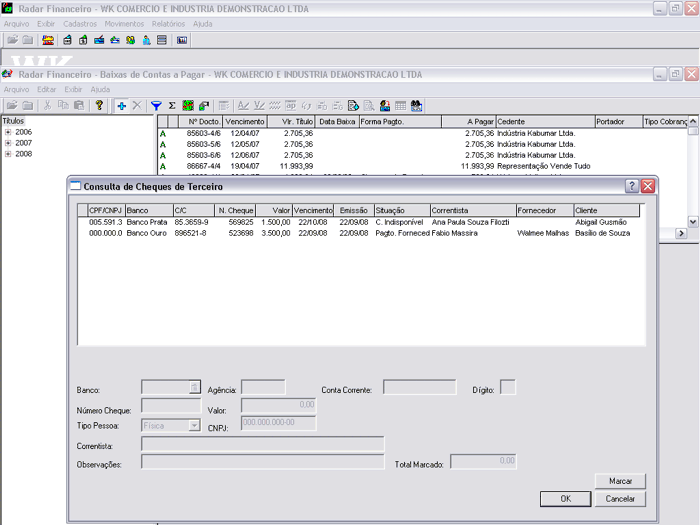Click the Marcar button
700x525 pixels.
(x=620, y=481)
